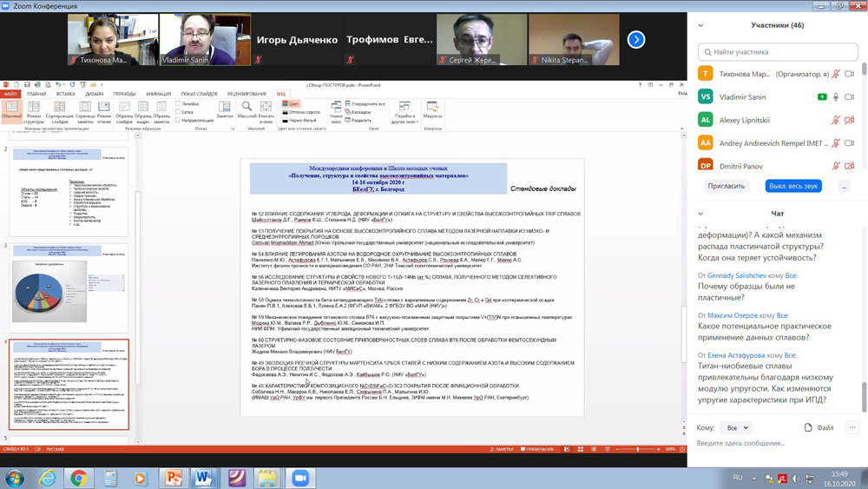
Task: Click the mute all sound button
Action: (x=793, y=186)
